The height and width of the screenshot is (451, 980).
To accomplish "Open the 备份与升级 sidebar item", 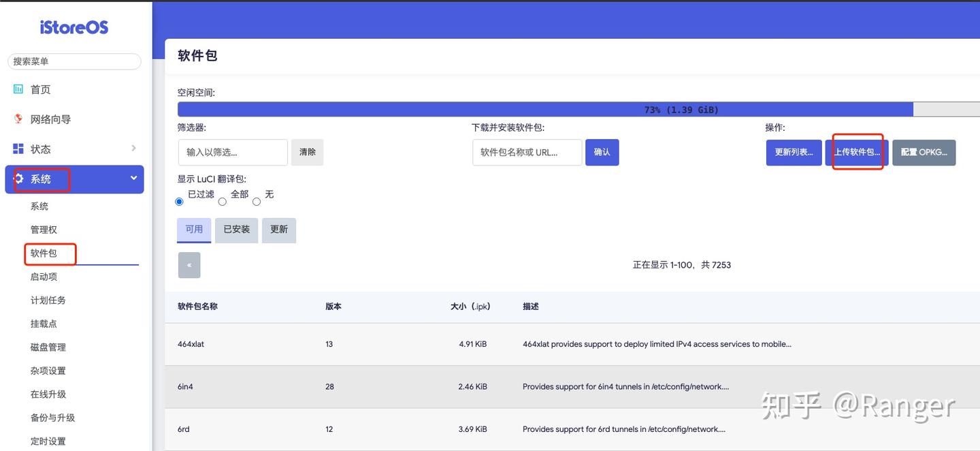I will (53, 417).
